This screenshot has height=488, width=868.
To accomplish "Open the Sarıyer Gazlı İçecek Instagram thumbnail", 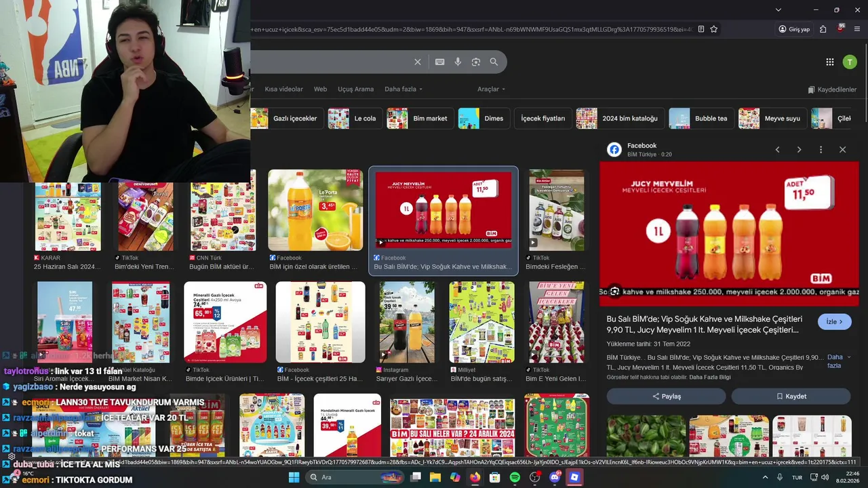I will [407, 322].
